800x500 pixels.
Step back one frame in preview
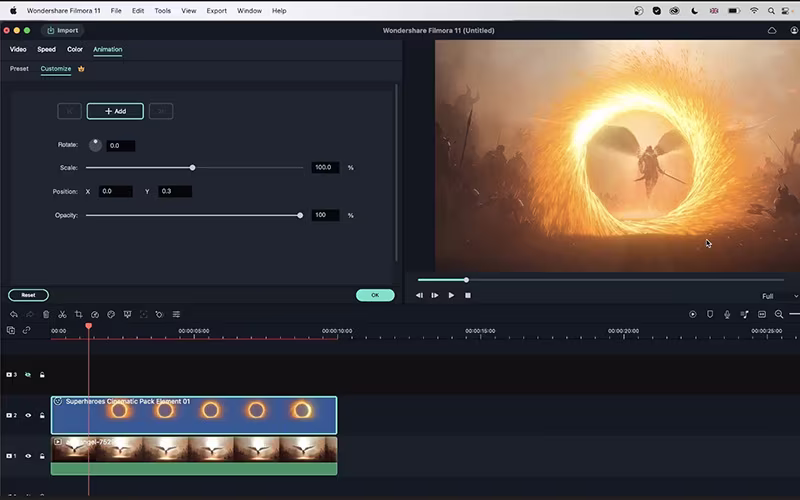(x=419, y=295)
